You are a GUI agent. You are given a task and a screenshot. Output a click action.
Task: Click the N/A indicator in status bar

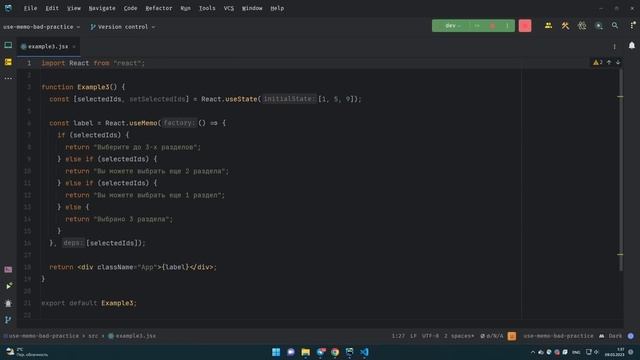click(x=491, y=336)
